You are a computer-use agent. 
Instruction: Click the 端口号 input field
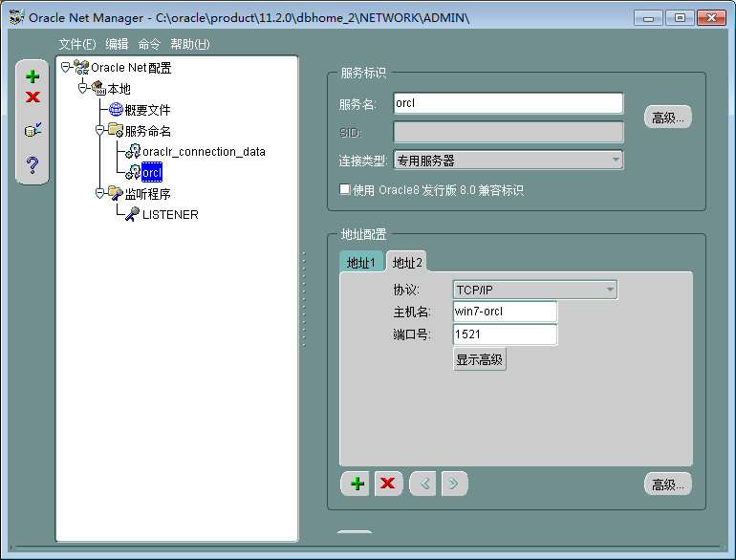coord(505,334)
